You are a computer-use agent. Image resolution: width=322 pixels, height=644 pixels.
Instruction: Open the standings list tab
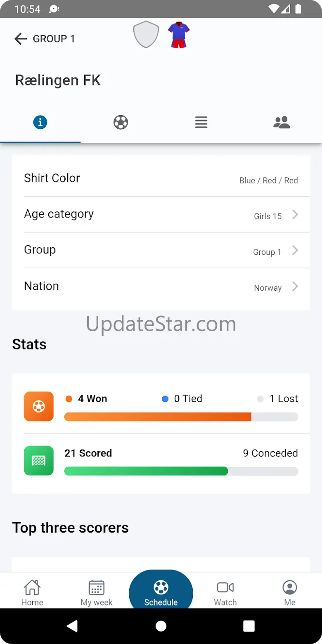tap(201, 122)
